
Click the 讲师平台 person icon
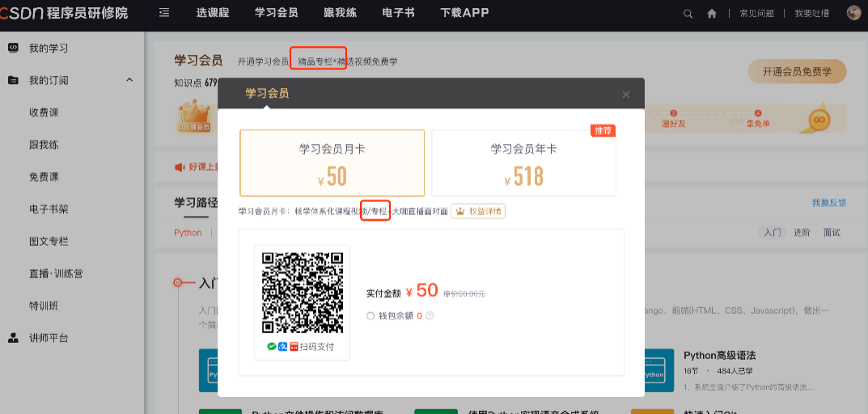pos(13,338)
